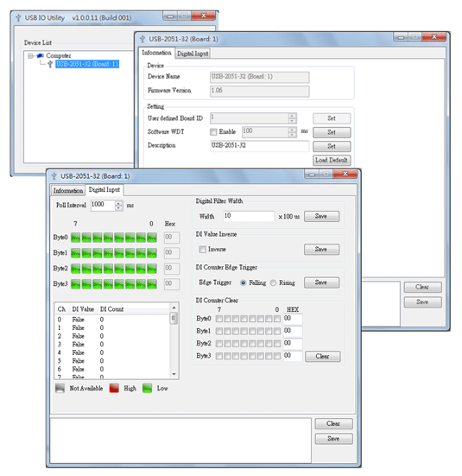The width and height of the screenshot is (462, 476).
Task: Select USB-2051-32 (Board: 1) in Device List
Action: pos(87,64)
